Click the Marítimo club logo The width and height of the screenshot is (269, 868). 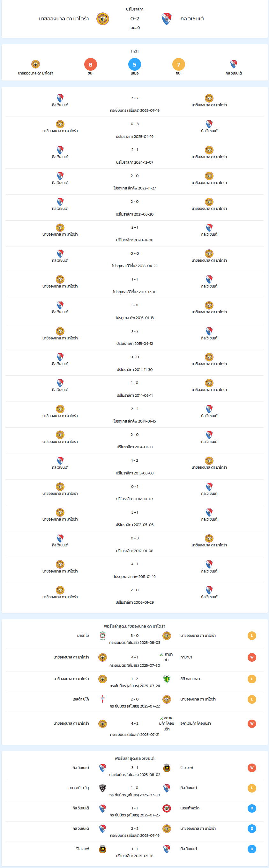103,636
